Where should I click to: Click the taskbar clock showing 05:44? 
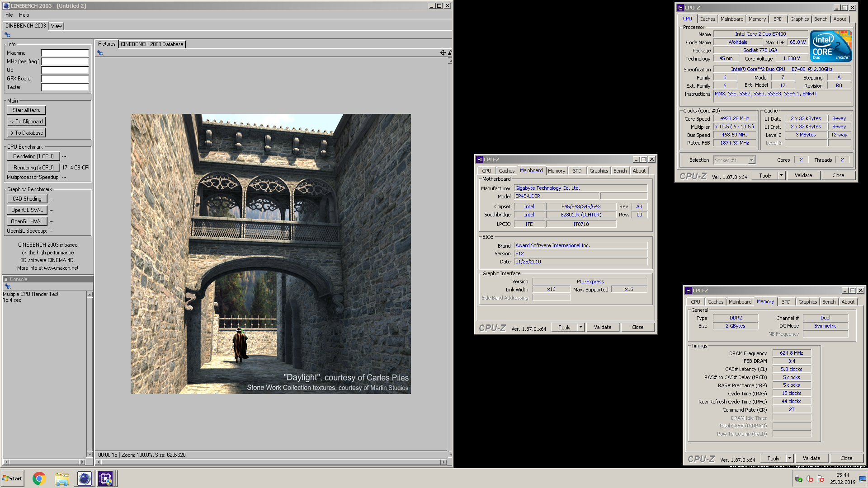coord(842,475)
